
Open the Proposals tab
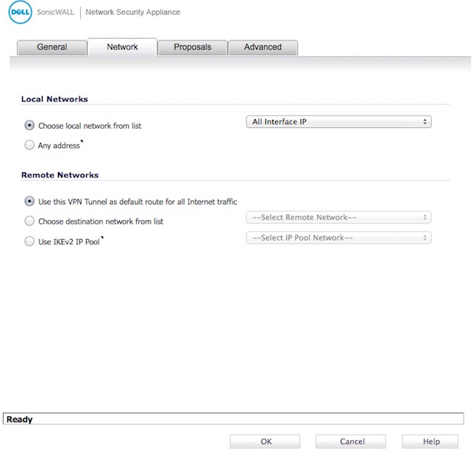point(193,47)
